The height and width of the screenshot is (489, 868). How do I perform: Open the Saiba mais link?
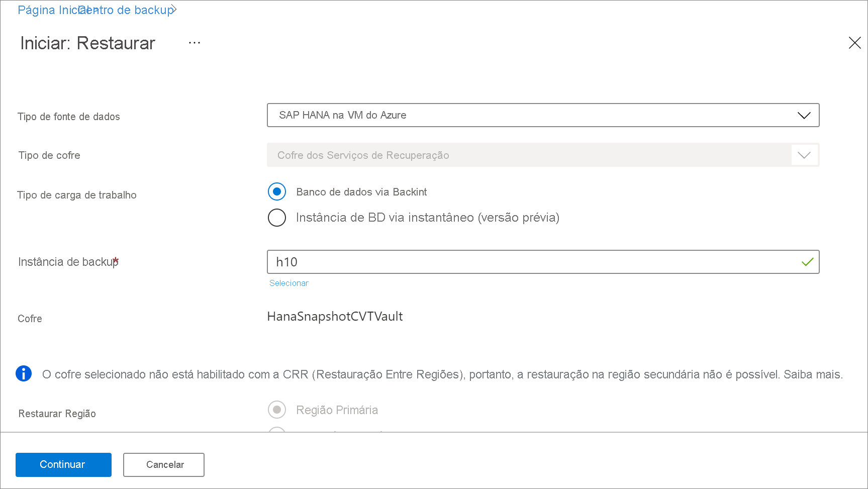(x=813, y=374)
